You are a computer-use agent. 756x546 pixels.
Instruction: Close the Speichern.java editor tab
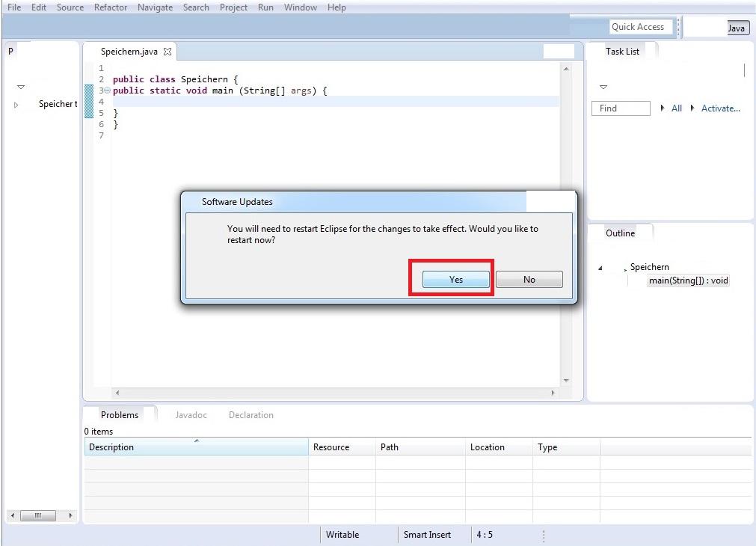coord(168,52)
